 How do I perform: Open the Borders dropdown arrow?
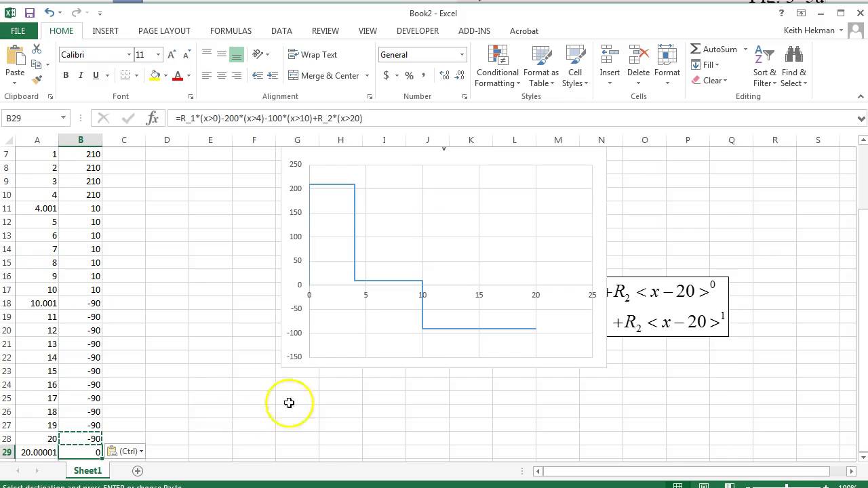point(137,75)
